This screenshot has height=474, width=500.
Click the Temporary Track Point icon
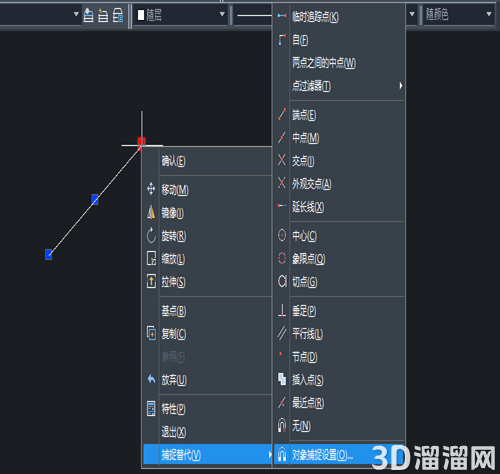(x=282, y=16)
